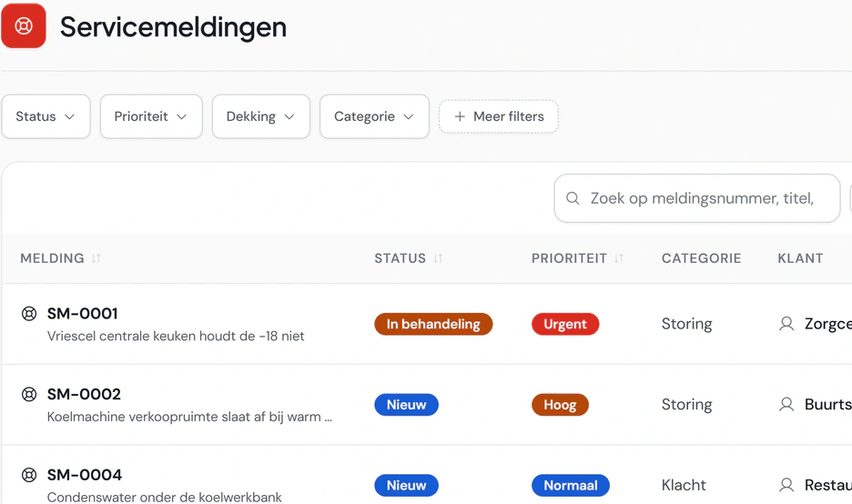Viewport: 852px width, 504px height.
Task: Click the Nieuw badge of SM-0002
Action: pos(406,405)
